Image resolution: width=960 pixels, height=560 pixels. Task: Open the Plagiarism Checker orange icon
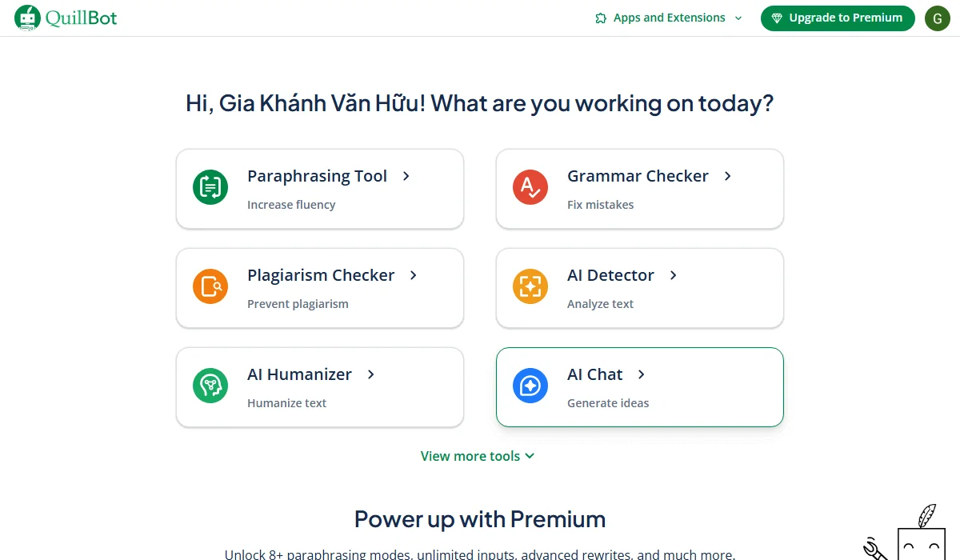pos(210,286)
